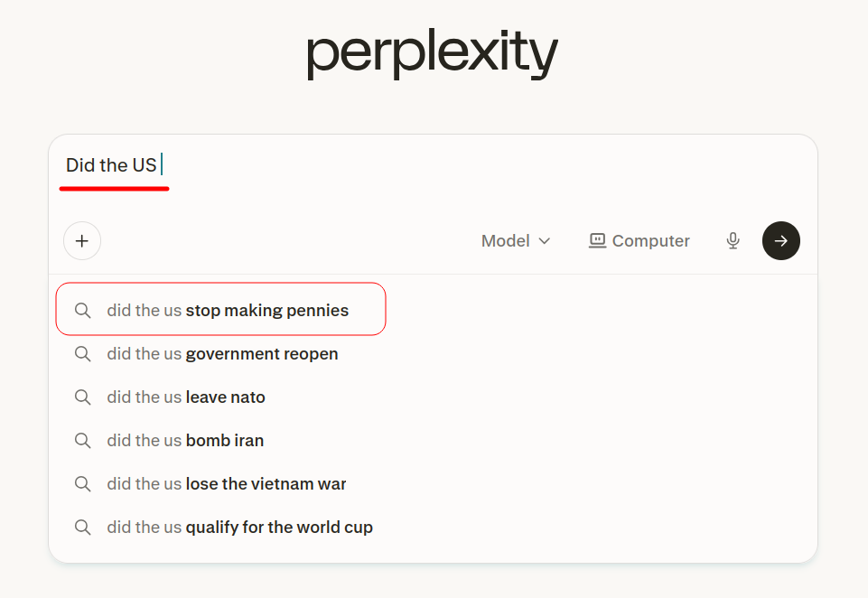
Task: Click the Computer mode button
Action: coord(639,241)
